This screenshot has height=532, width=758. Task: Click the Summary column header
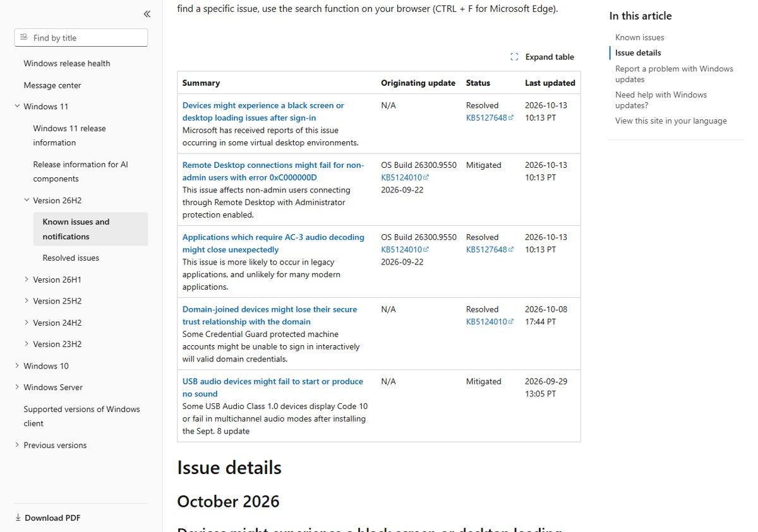click(x=201, y=83)
